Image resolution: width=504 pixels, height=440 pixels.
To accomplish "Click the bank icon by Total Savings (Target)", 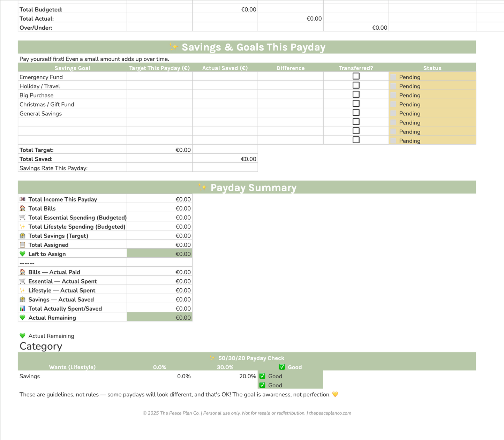I will pyautogui.click(x=23, y=235).
